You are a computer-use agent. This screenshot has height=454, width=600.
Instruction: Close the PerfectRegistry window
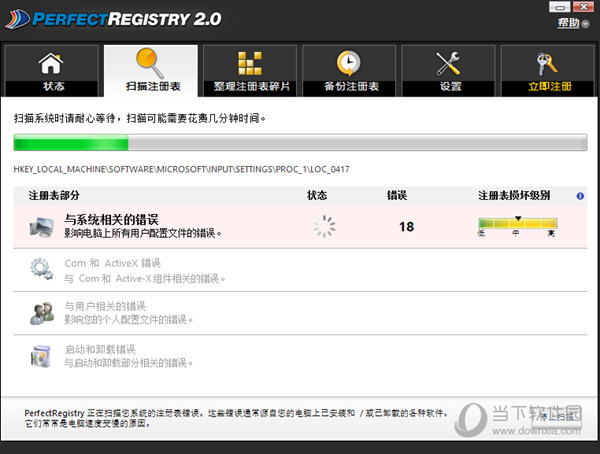click(x=583, y=7)
